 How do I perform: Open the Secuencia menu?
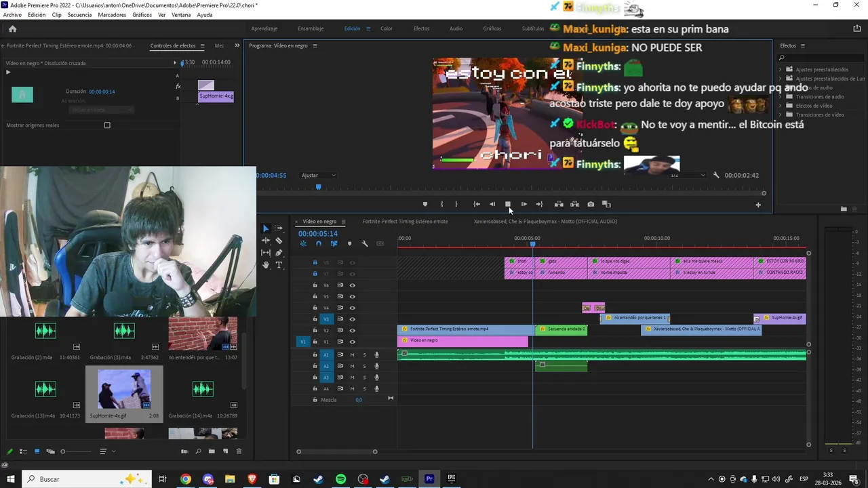[79, 15]
